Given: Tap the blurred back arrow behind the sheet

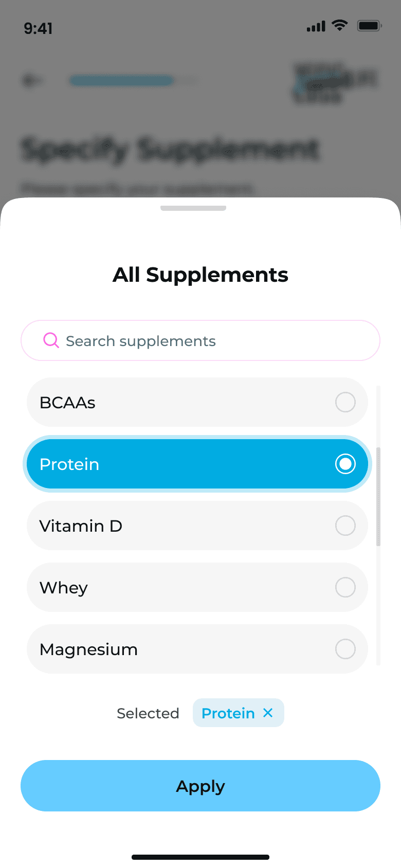Looking at the screenshot, I should (32, 80).
